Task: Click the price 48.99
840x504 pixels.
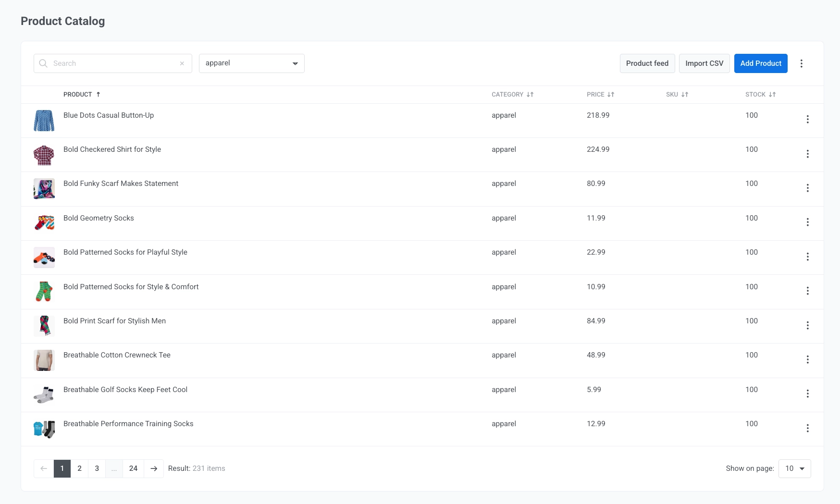Action: tap(596, 355)
